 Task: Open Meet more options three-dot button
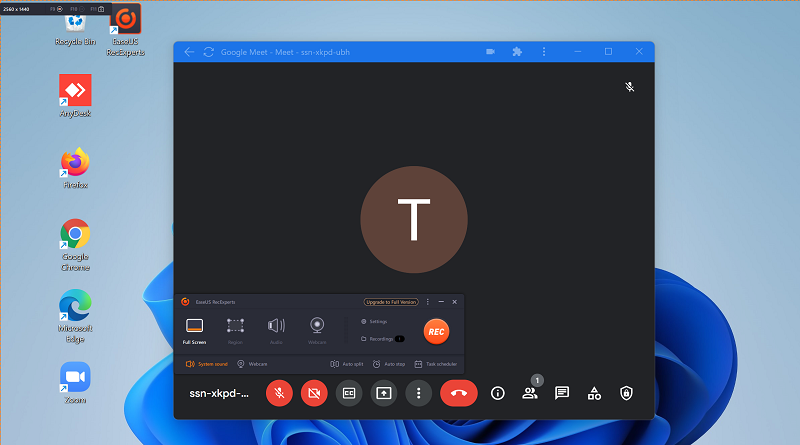(418, 393)
